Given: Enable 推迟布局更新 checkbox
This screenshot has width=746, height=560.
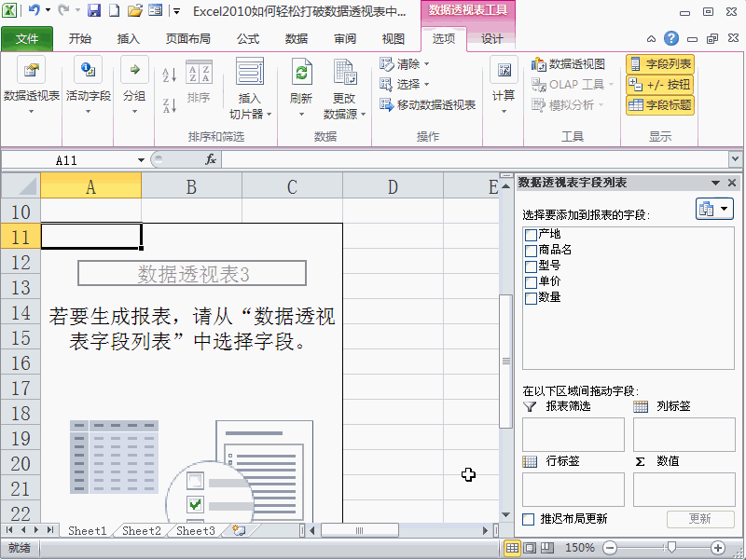Looking at the screenshot, I should coord(528,519).
